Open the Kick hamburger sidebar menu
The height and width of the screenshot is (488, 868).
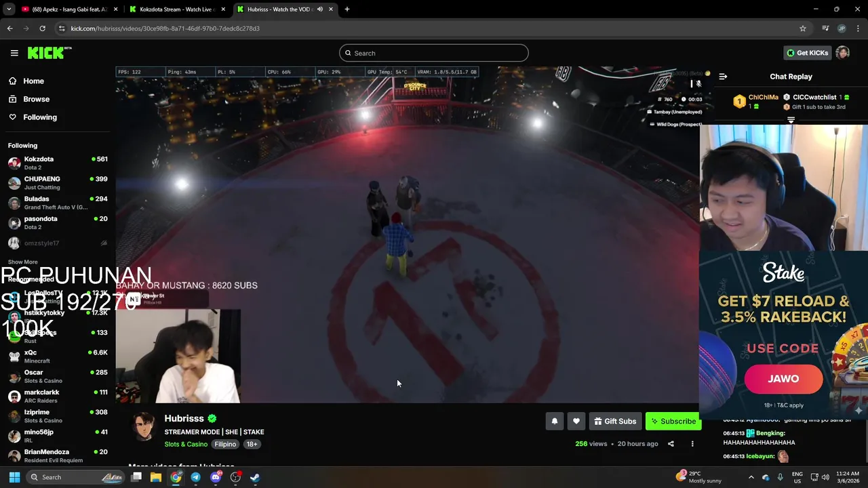click(x=14, y=53)
